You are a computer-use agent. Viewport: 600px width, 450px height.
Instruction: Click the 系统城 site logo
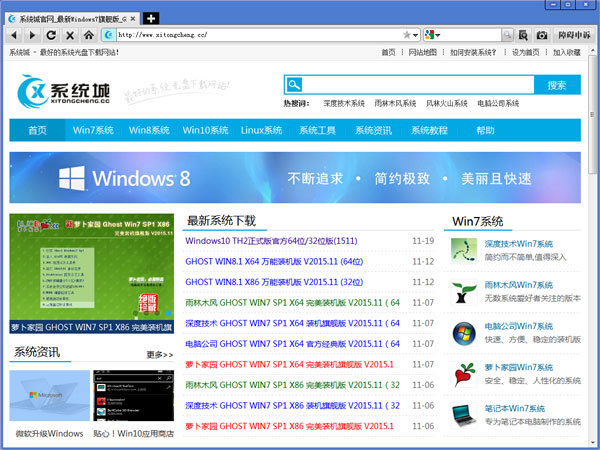pos(64,91)
